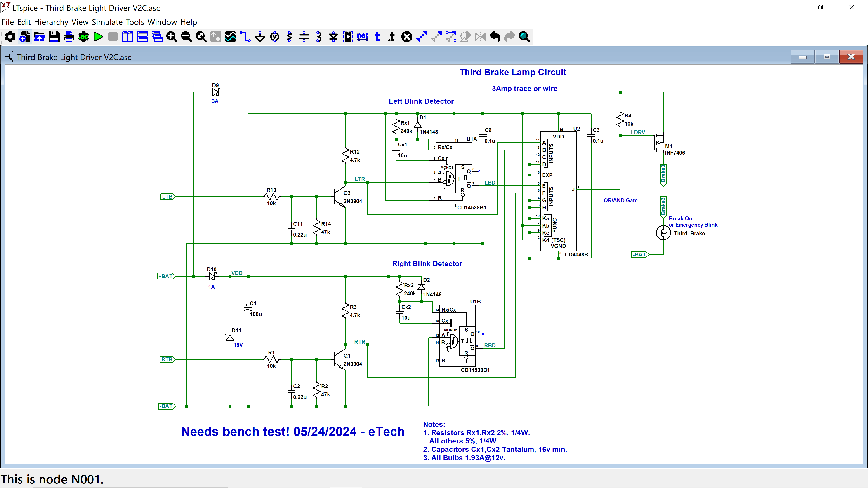This screenshot has width=868, height=488.
Task: Zoom out on schematic
Action: (186, 36)
